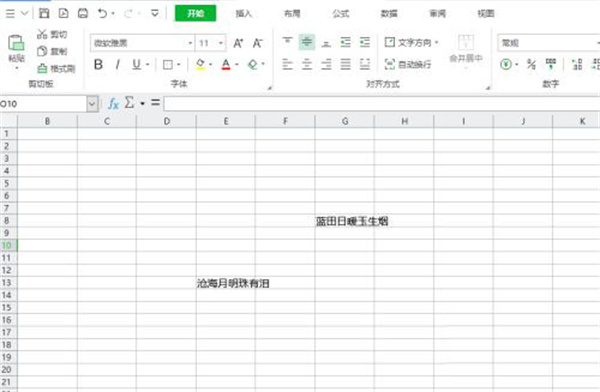Apply yellow fill color to the cell
600x392 pixels.
point(200,64)
